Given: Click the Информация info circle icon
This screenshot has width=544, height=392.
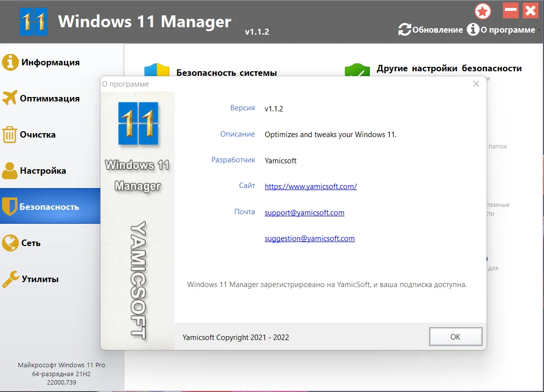Looking at the screenshot, I should (10, 62).
